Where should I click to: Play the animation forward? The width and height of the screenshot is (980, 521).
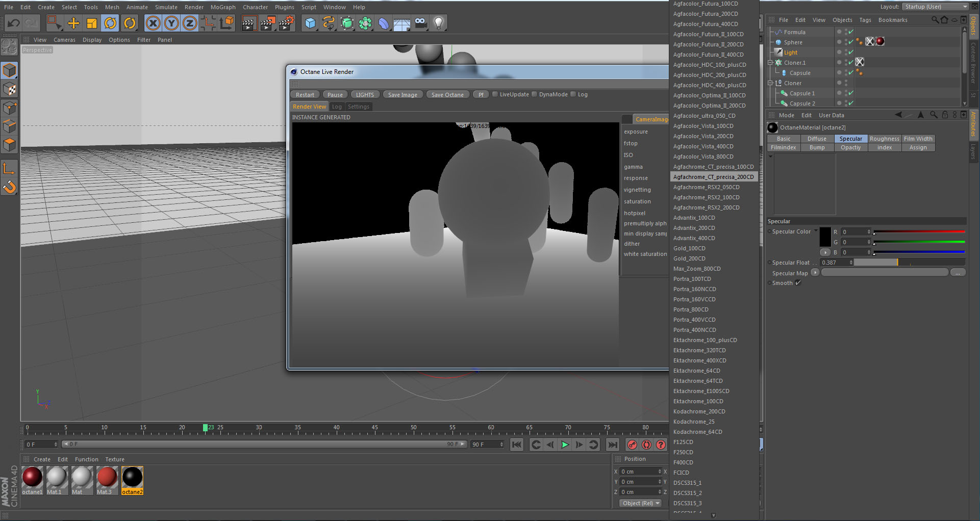565,445
